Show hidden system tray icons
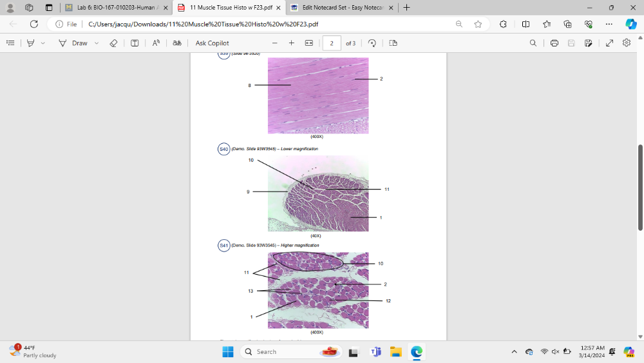Image resolution: width=644 pixels, height=363 pixels. tap(514, 351)
